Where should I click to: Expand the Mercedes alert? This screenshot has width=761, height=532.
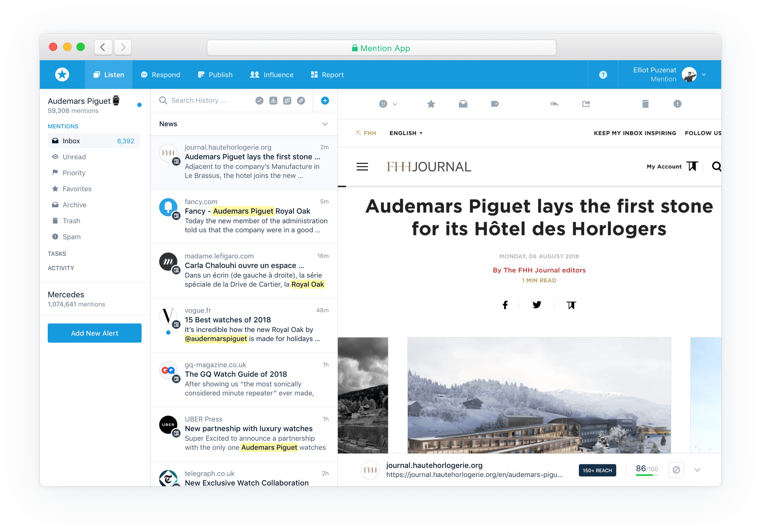click(x=95, y=299)
